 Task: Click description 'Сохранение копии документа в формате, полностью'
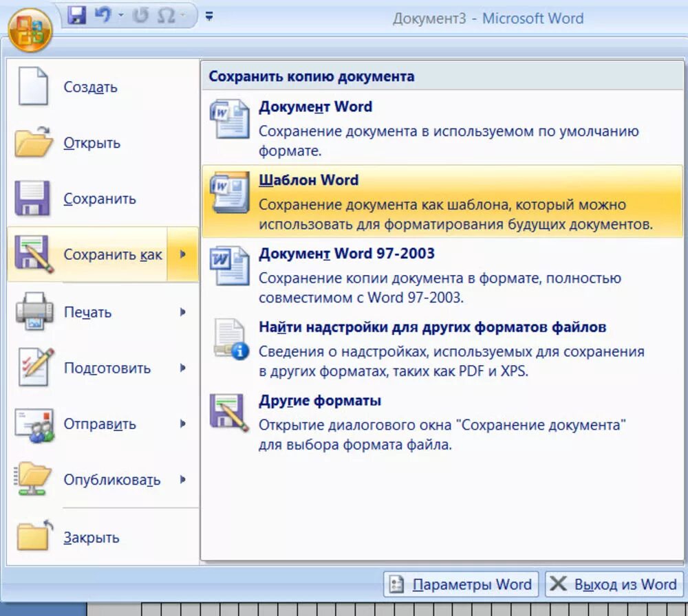(x=440, y=287)
